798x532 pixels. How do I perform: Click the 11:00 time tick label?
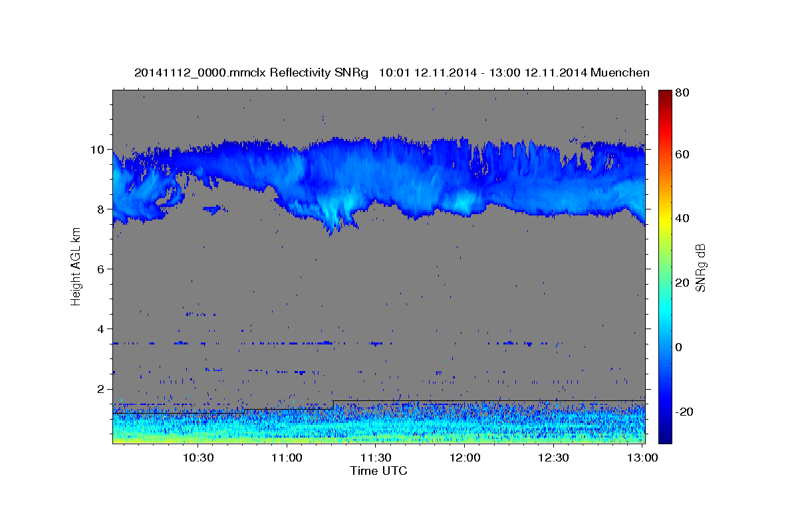287,458
